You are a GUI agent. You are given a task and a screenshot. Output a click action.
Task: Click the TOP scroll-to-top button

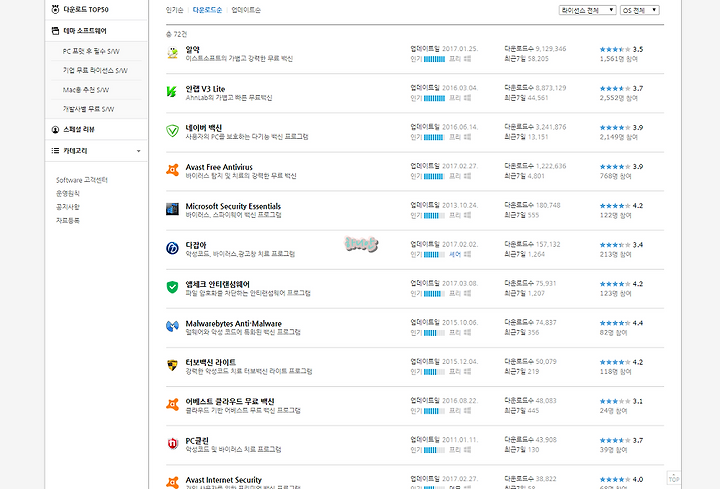(673, 478)
